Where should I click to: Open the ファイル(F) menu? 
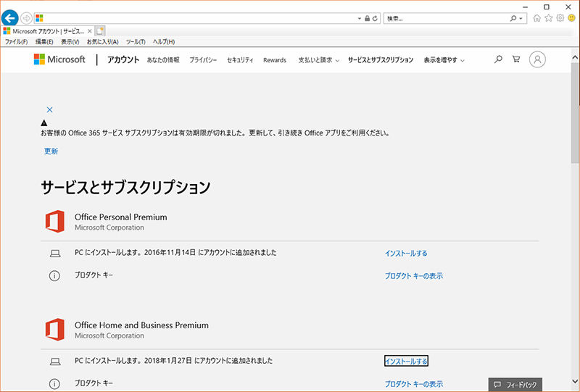pyautogui.click(x=16, y=42)
